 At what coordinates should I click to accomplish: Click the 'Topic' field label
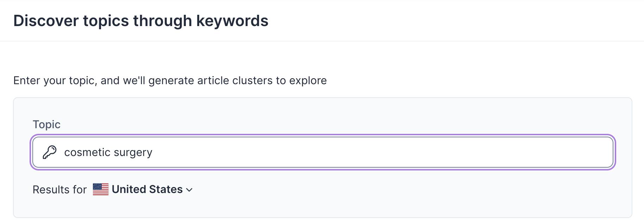pyautogui.click(x=46, y=124)
